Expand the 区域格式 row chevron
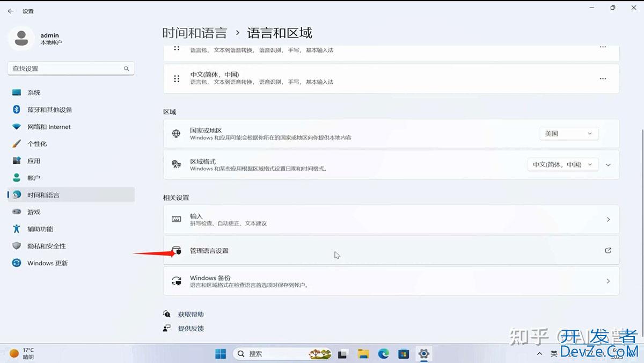The width and height of the screenshot is (644, 363). coord(608,165)
